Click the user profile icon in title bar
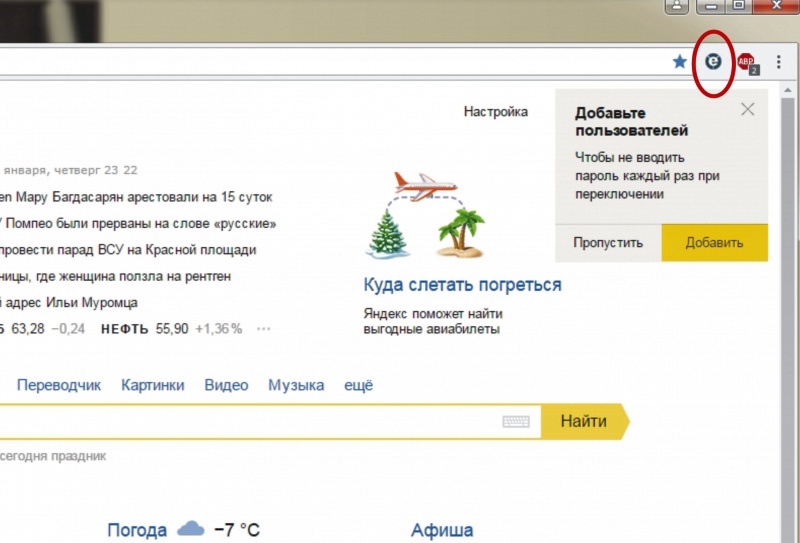 coord(677,6)
